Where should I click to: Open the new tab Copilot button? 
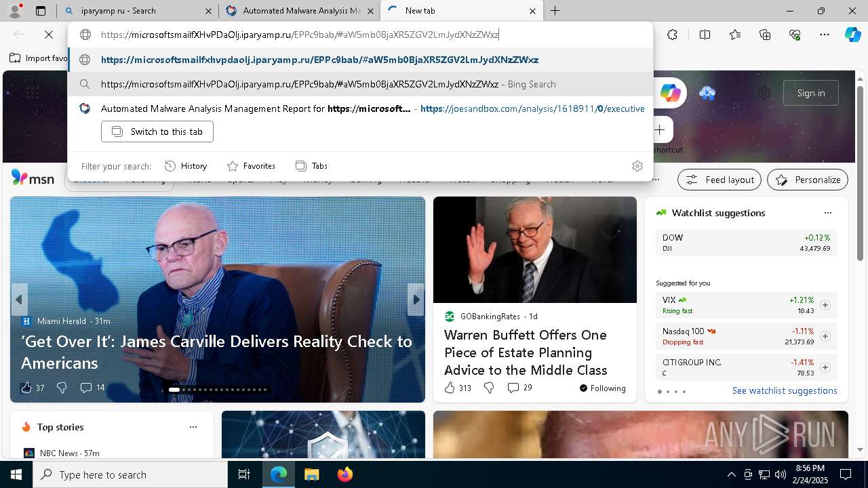(670, 93)
